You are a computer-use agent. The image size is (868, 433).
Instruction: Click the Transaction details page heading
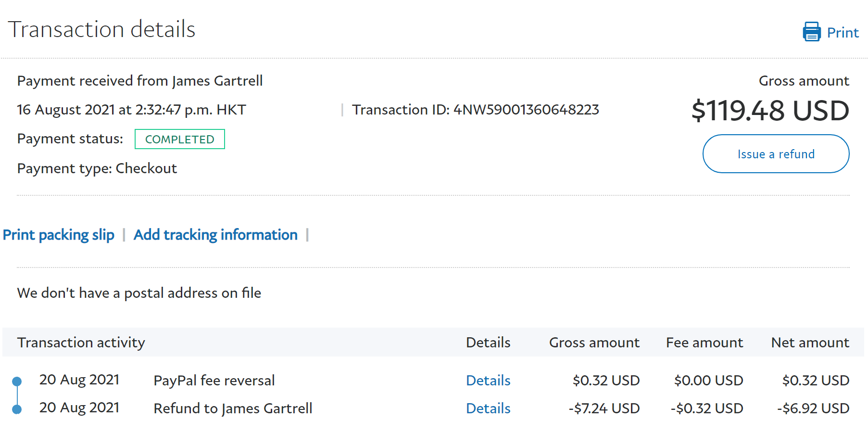click(101, 29)
